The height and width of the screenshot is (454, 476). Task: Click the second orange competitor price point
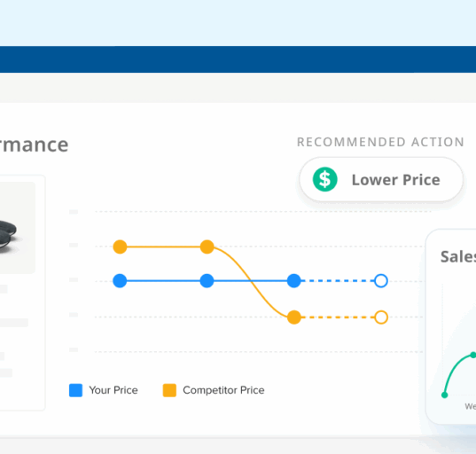point(207,247)
